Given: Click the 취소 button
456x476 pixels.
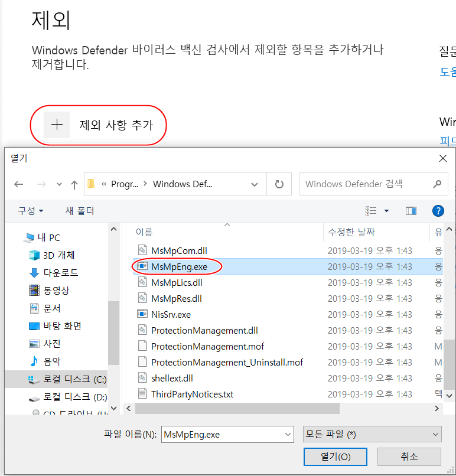Looking at the screenshot, I should 409,457.
